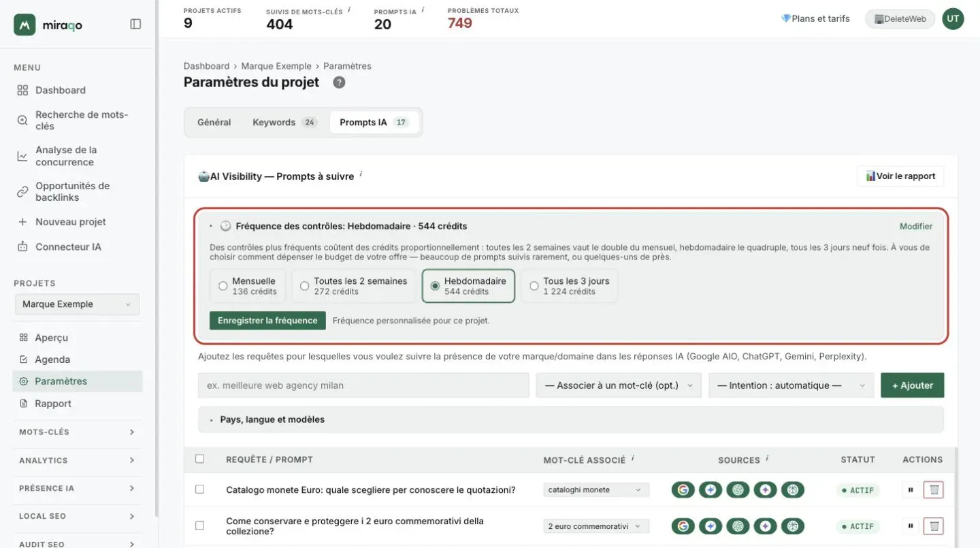Pause the Come conservare e proteggere prompt
This screenshot has height=548, width=980.
click(x=910, y=526)
